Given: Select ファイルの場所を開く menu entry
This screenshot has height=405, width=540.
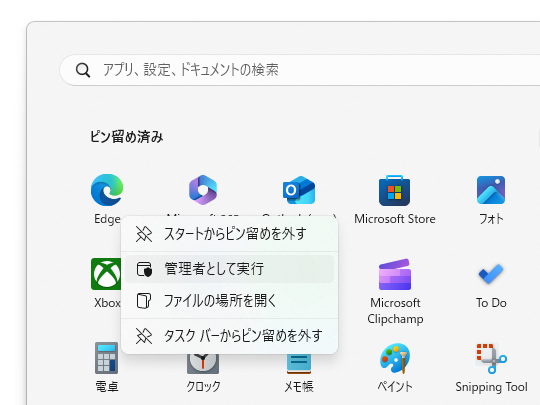Looking at the screenshot, I should coord(230,301).
